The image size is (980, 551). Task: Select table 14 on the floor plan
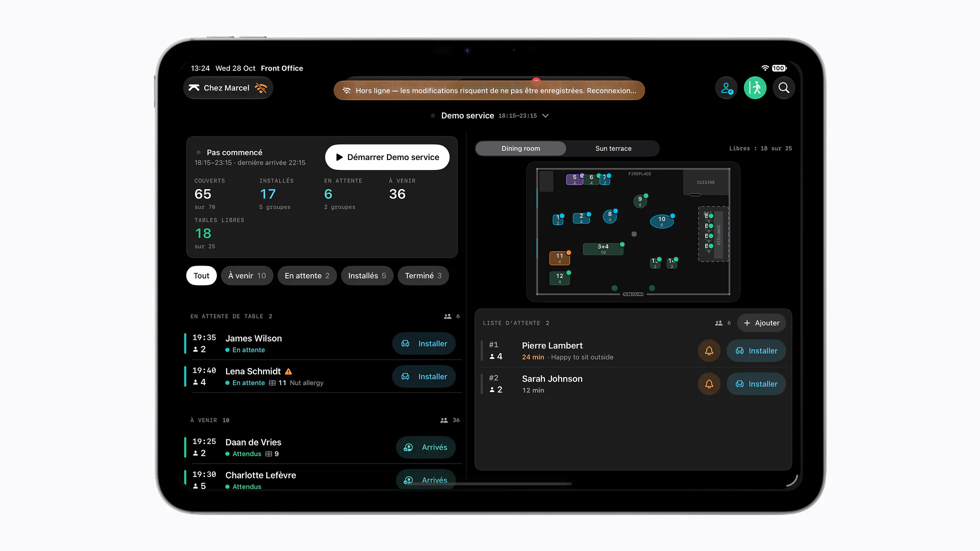[672, 263]
